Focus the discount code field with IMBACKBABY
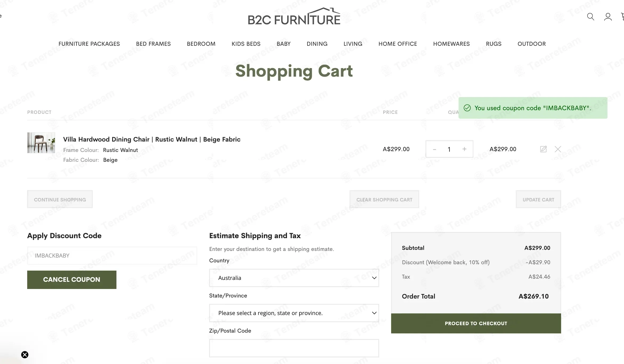 click(112, 256)
